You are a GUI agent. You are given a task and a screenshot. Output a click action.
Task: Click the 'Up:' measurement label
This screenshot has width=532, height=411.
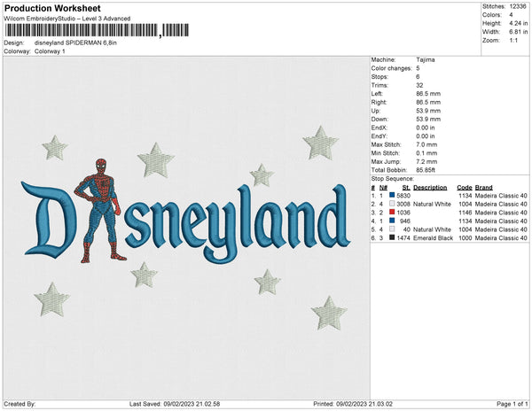tap(376, 111)
